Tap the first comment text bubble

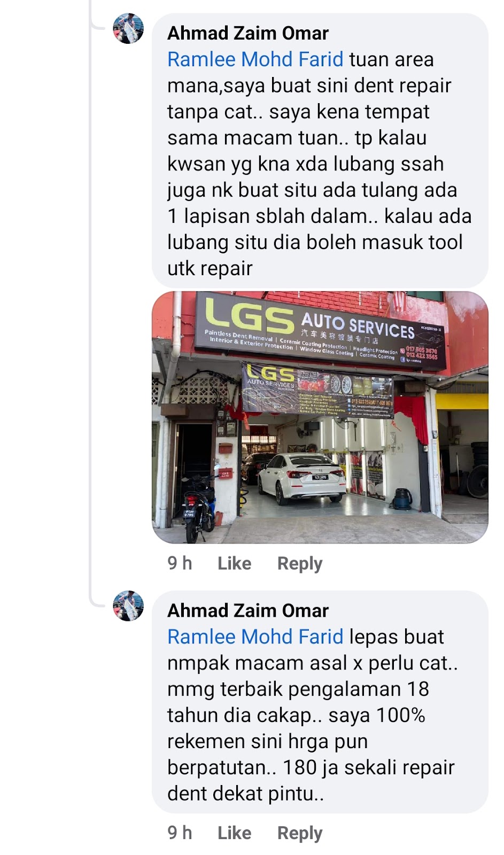point(320,150)
